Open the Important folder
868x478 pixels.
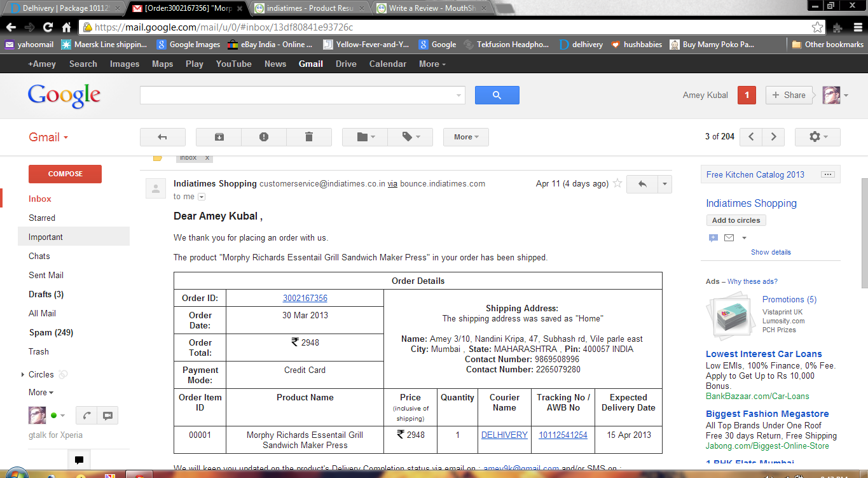pos(46,237)
